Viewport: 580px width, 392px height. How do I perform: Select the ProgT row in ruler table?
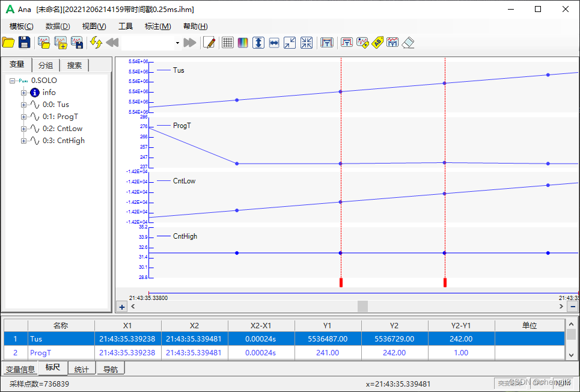pyautogui.click(x=284, y=353)
